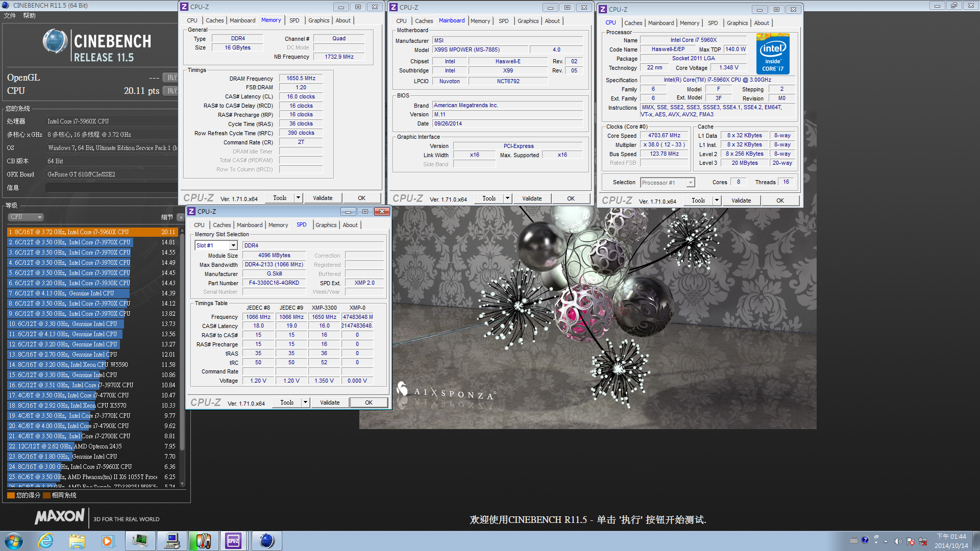Click the CPU-Z processor window title icon
The height and width of the screenshot is (551, 980).
[x=603, y=9]
